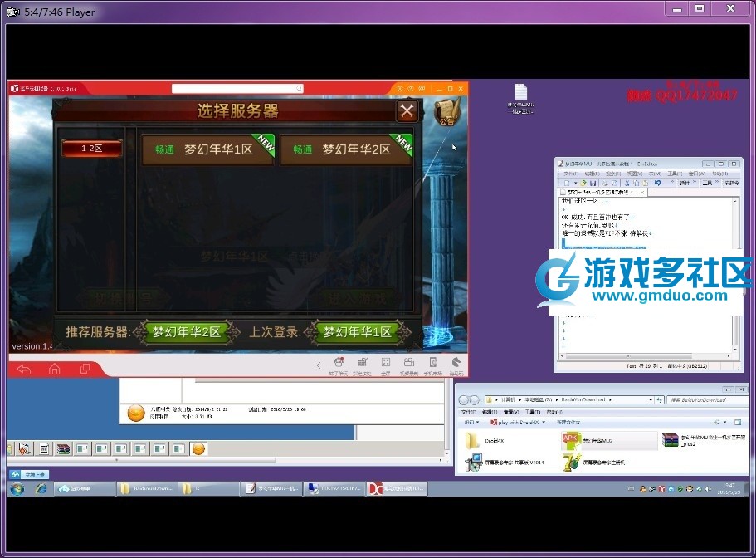Expand the EmEditor toolbar overflow chevron after Undo
756x558 pixels.
(671, 183)
